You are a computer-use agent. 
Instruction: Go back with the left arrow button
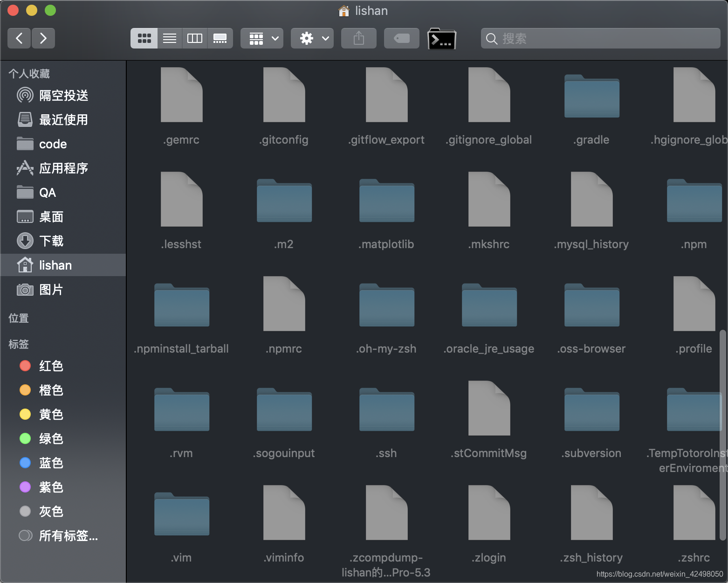click(19, 38)
